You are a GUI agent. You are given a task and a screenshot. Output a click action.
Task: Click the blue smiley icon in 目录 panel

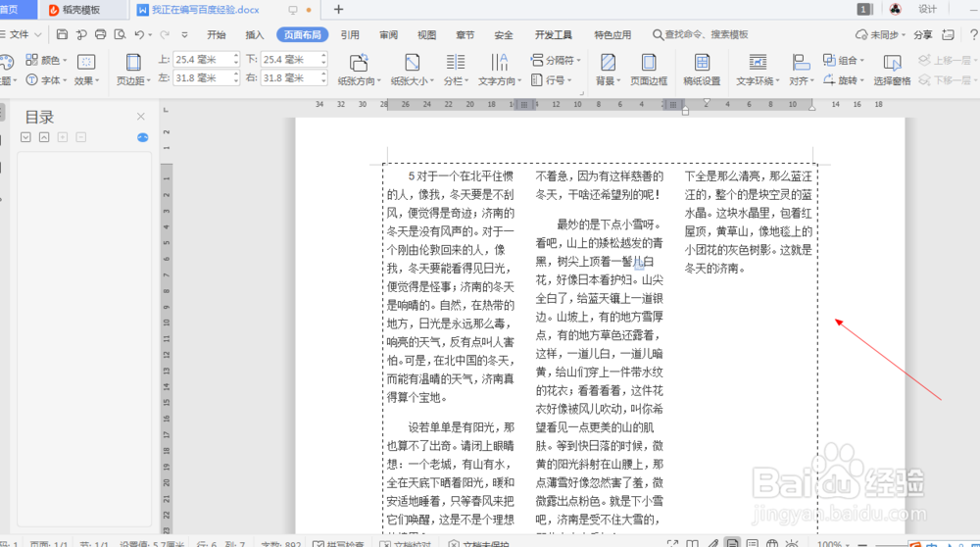coord(142,137)
